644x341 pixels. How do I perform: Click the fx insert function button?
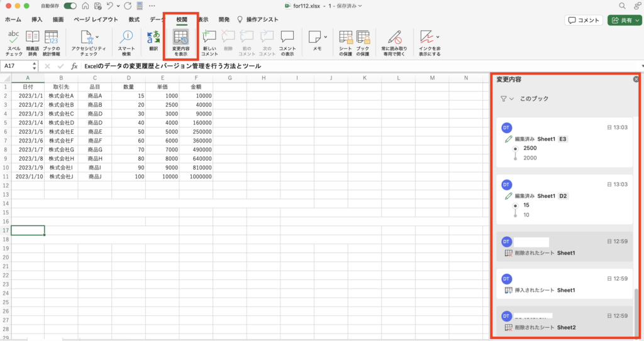74,66
